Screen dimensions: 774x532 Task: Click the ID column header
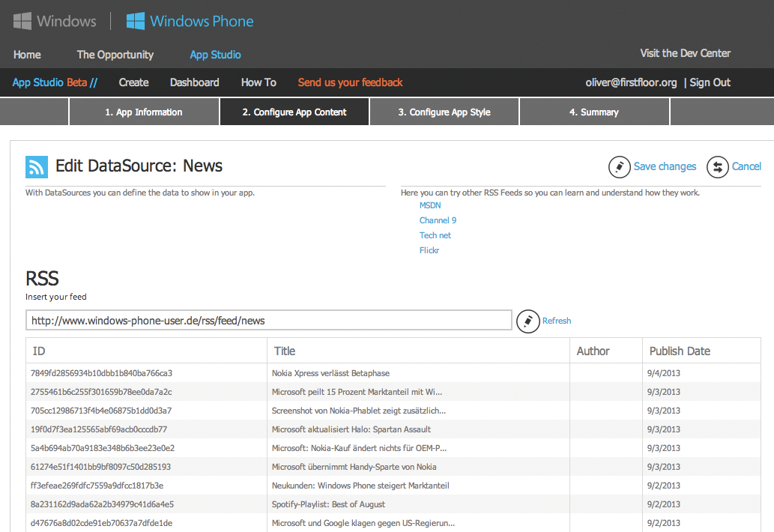tap(147, 351)
